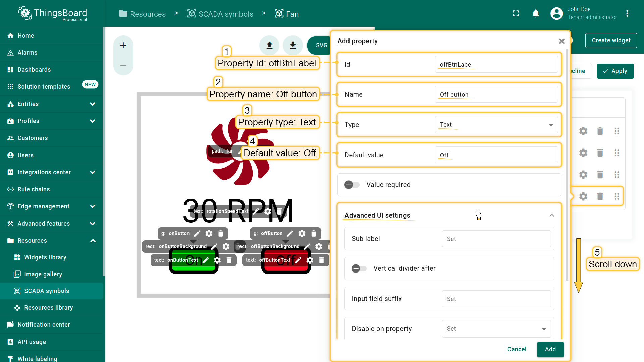The width and height of the screenshot is (644, 362).
Task: Open Rule chains in sidebar
Action: coord(34,189)
